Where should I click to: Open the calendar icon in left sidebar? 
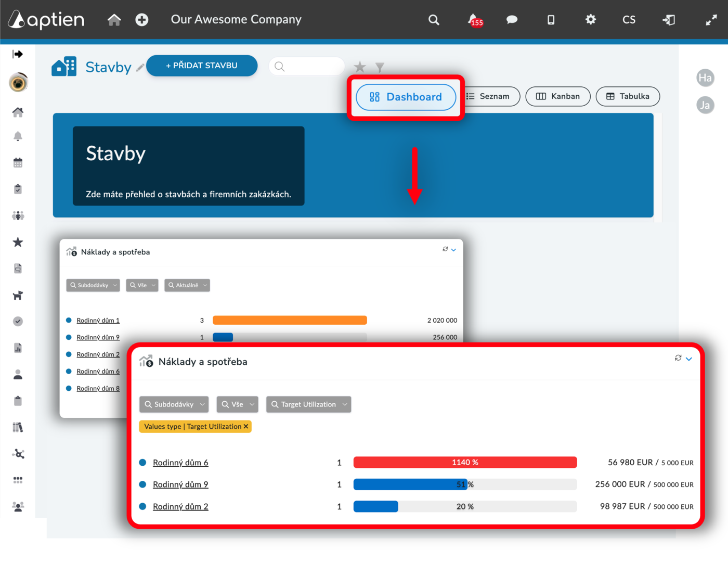tap(18, 163)
